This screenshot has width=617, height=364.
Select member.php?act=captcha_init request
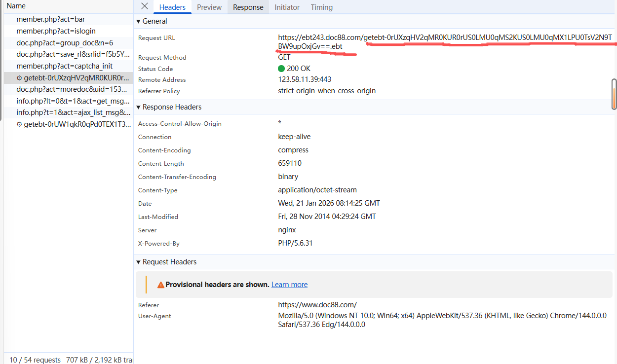pyautogui.click(x=64, y=66)
